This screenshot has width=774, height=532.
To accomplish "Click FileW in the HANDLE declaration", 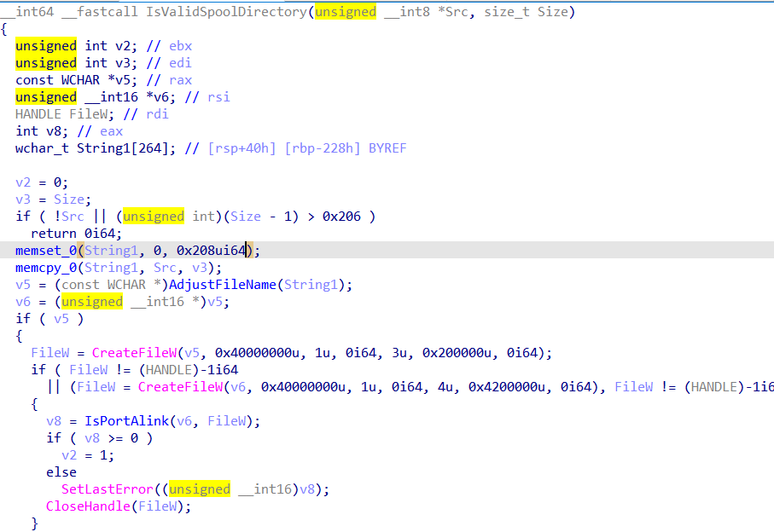I will click(89, 114).
